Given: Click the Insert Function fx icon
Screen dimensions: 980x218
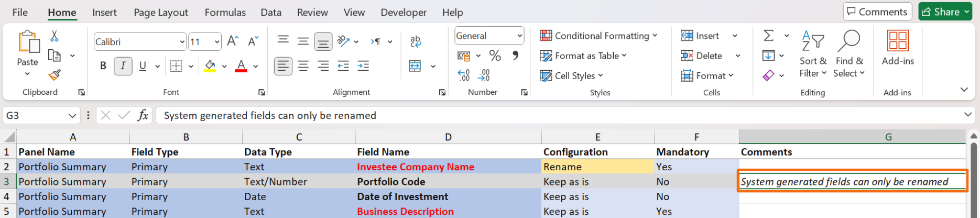Looking at the screenshot, I should [x=143, y=115].
